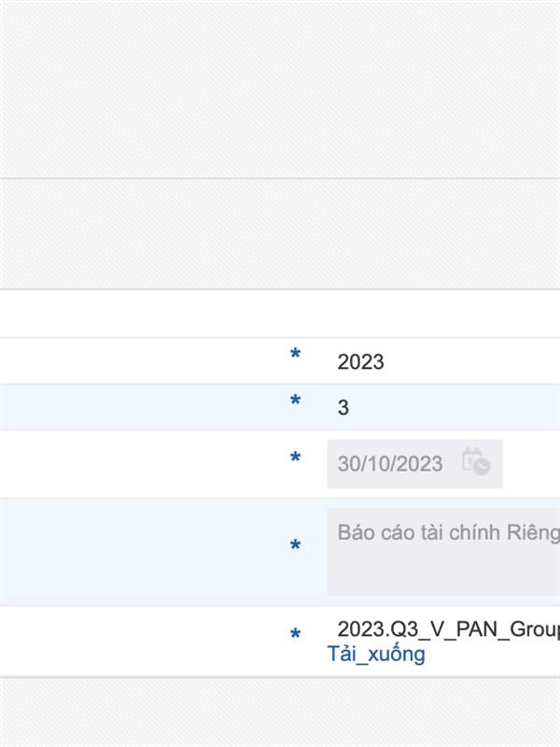The image size is (560, 747).
Task: Click the gray footer area below Tải_xuống
Action: coord(280,712)
